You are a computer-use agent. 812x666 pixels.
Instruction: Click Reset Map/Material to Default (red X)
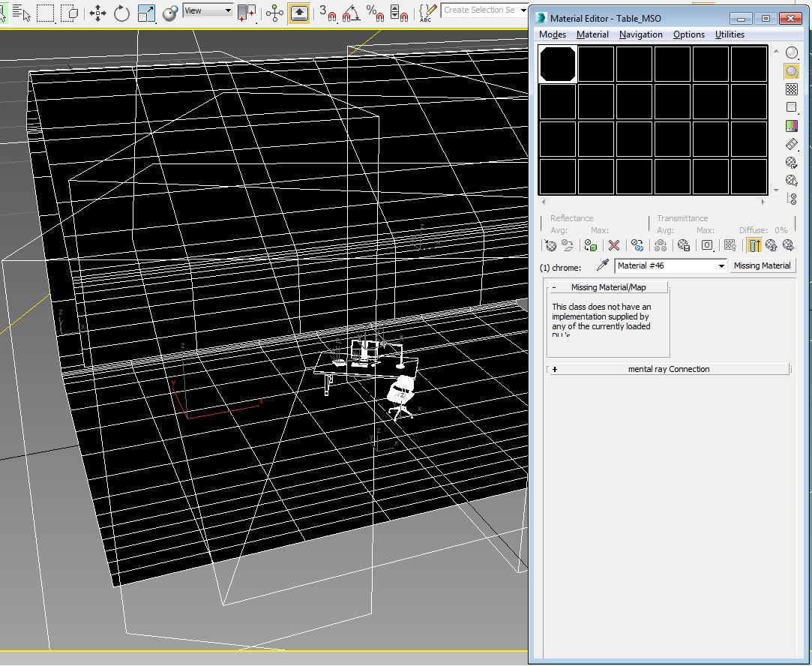[614, 245]
